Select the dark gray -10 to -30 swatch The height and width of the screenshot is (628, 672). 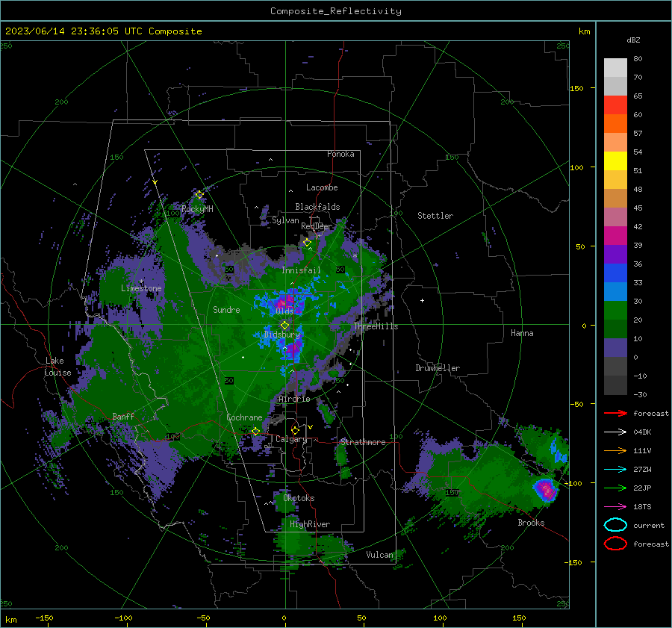click(x=615, y=385)
